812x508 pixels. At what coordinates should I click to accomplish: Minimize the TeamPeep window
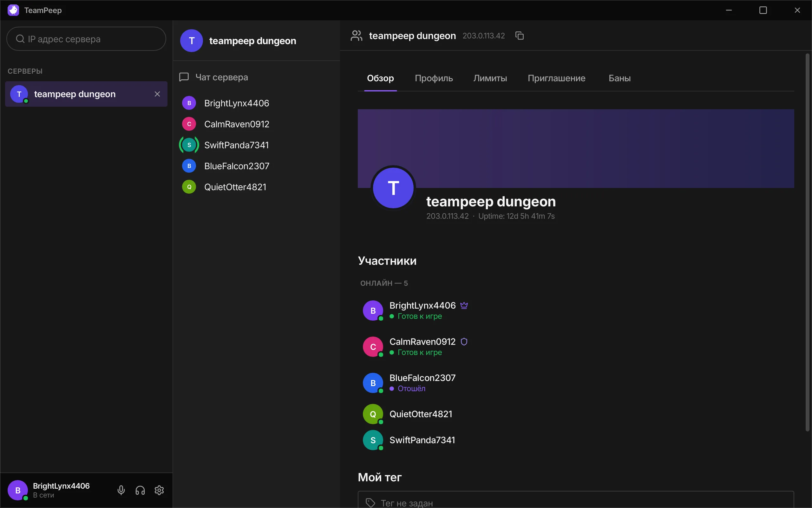(x=729, y=10)
